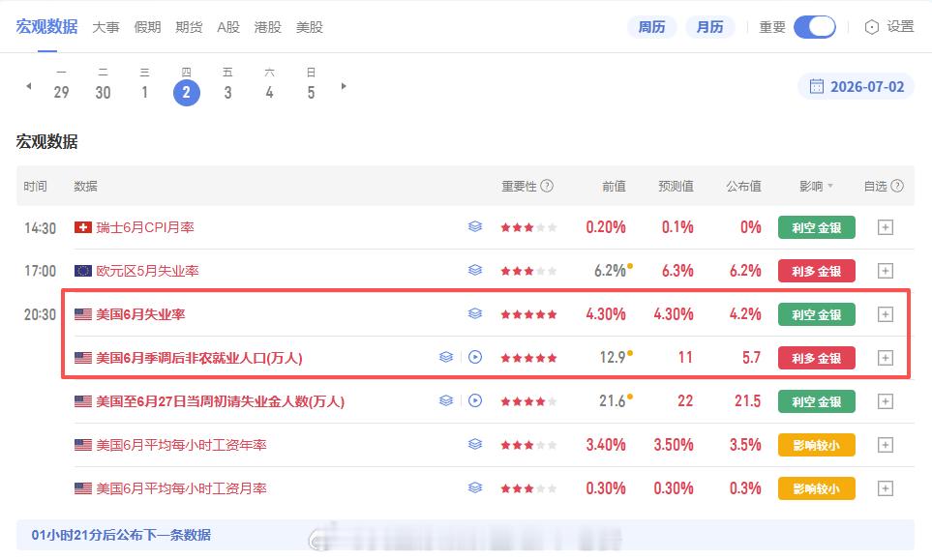Open layers icon for 美国6月失业率 row
This screenshot has width=932, height=560.
(x=474, y=313)
